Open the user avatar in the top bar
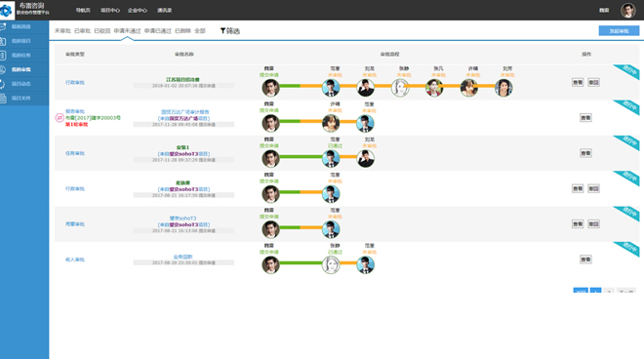Viewport: 644px width, 359px height. click(627, 11)
